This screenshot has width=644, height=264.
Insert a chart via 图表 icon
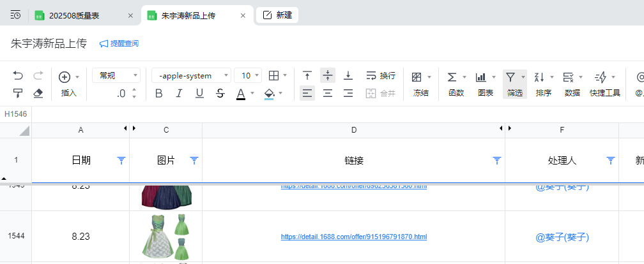tap(481, 77)
